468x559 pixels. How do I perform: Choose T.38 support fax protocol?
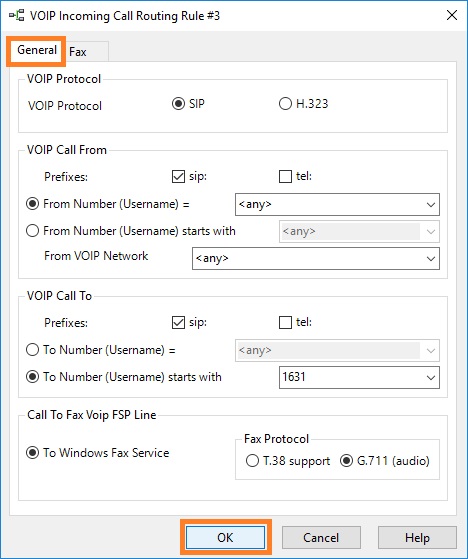(x=252, y=461)
